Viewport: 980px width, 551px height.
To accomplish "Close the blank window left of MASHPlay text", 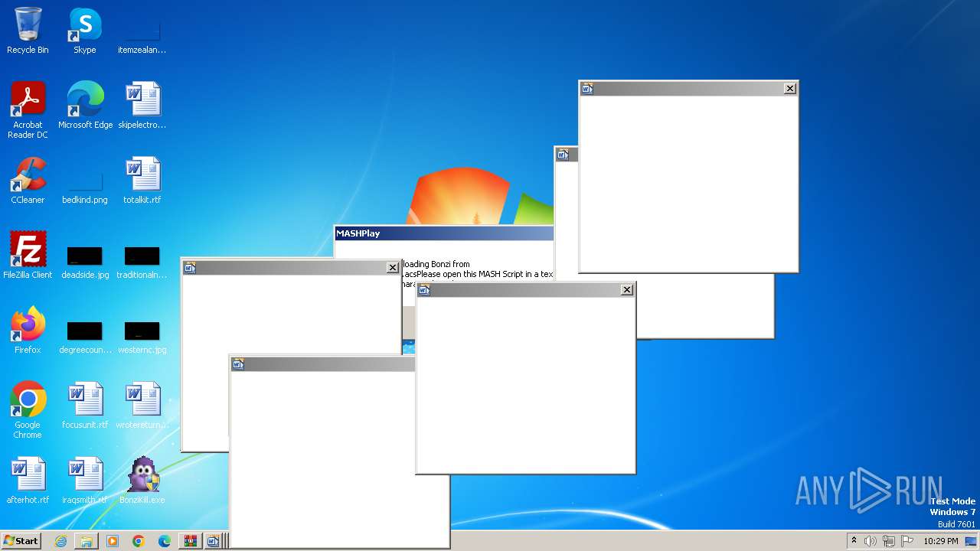I will pos(393,268).
